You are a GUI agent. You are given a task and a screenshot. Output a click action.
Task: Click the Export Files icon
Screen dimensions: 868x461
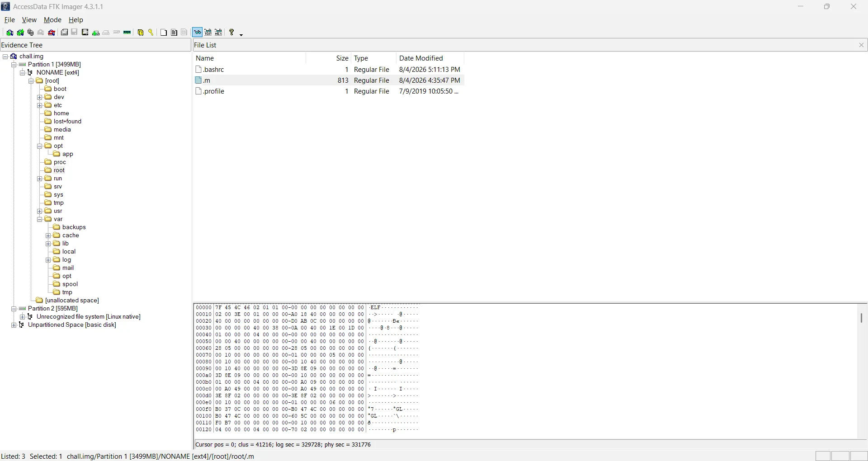click(164, 33)
